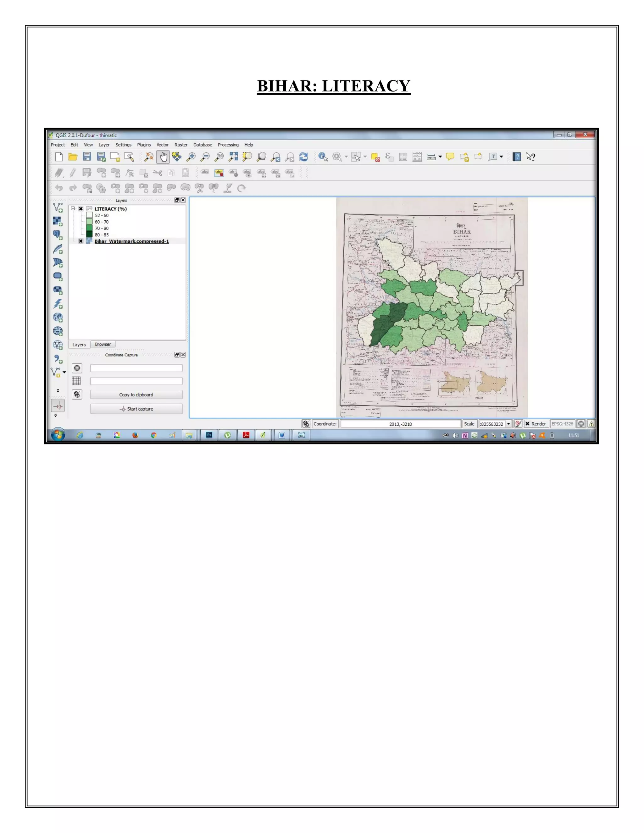Switch to the Browser tab

point(103,345)
